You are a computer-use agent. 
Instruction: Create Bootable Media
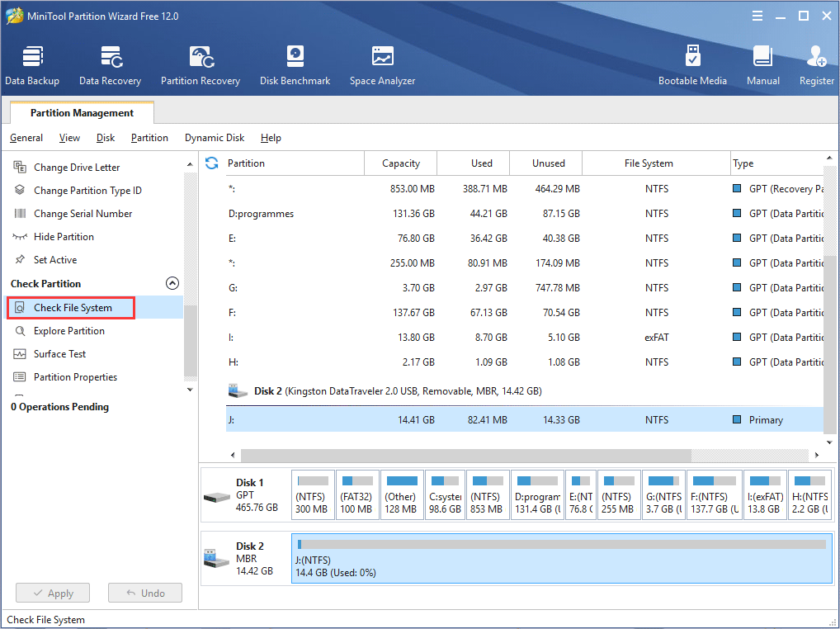pos(692,65)
